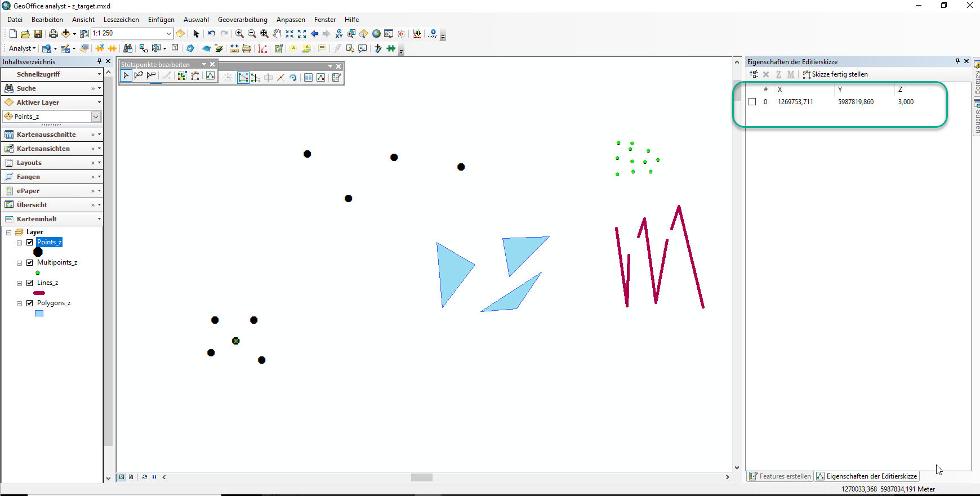Click the Go to XY icon
This screenshot has width=980, height=496.
coord(339,34)
